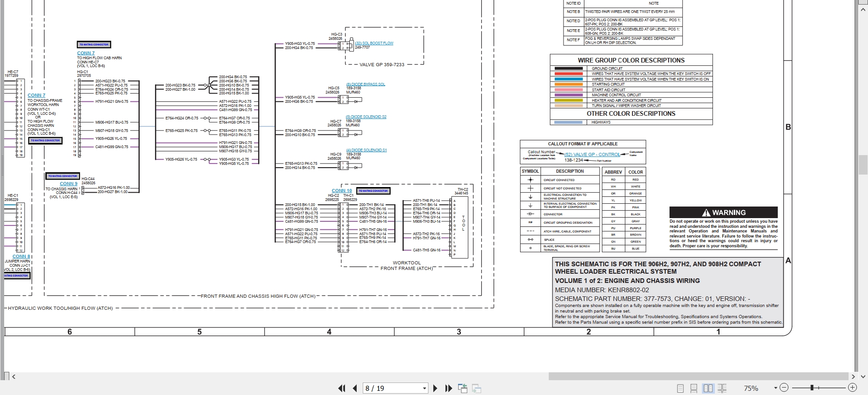Click FRONT FRAME AND CHASSIS HIGH FLOW (ATCH) label
Screen dimensions: 868x395
click(258, 296)
